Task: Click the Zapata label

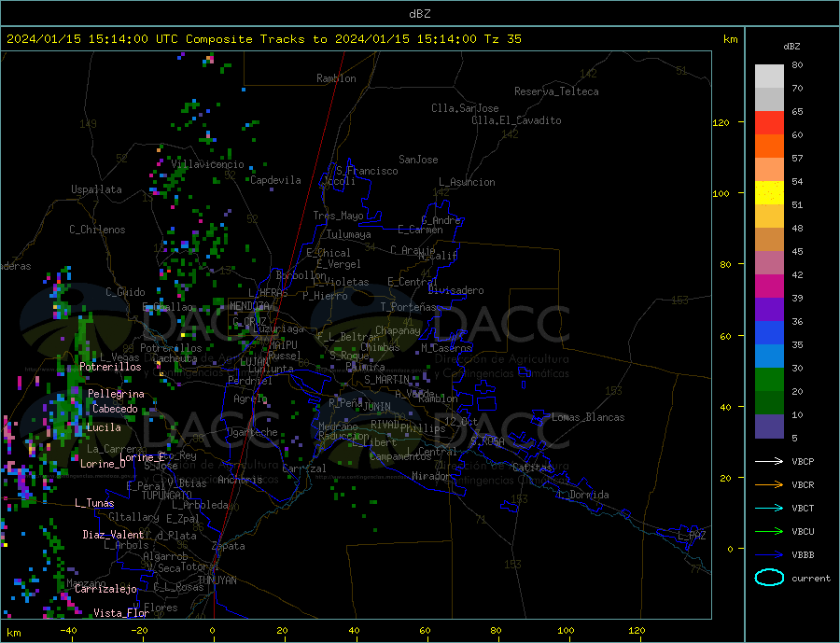Action: [229, 546]
